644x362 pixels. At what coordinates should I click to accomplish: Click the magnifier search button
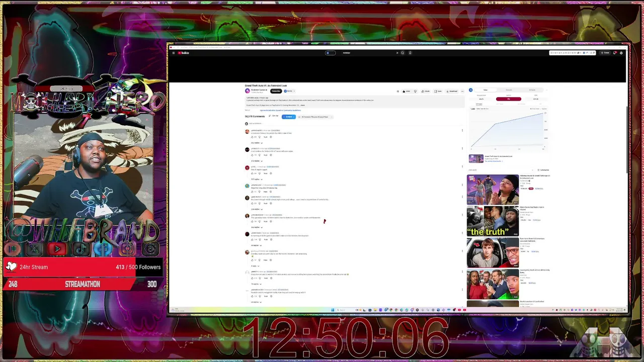point(403,53)
